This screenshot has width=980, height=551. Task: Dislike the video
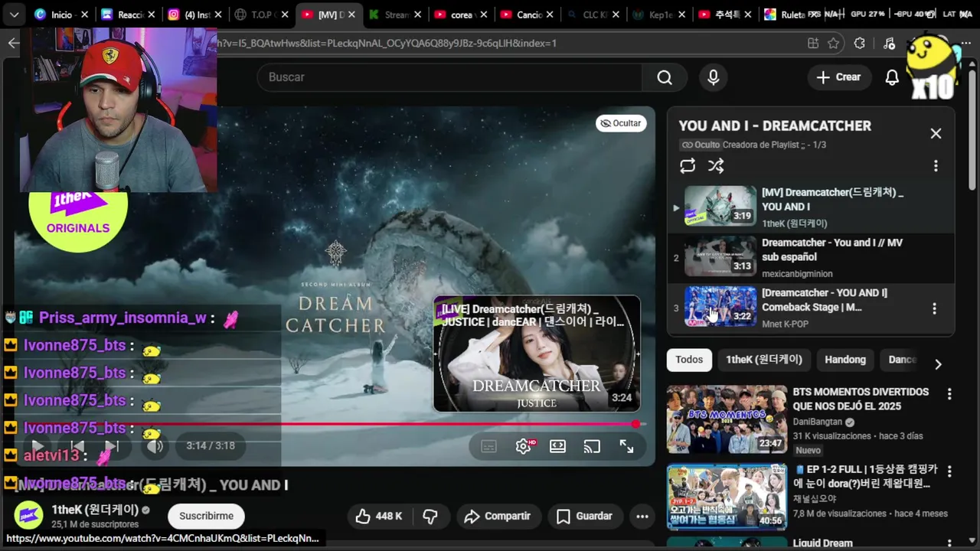pyautogui.click(x=431, y=517)
